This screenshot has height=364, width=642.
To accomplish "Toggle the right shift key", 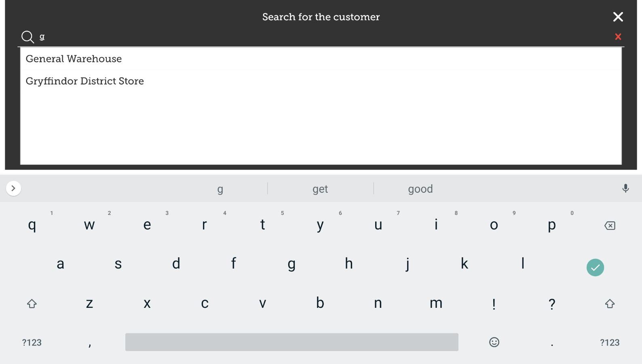I will click(x=610, y=303).
